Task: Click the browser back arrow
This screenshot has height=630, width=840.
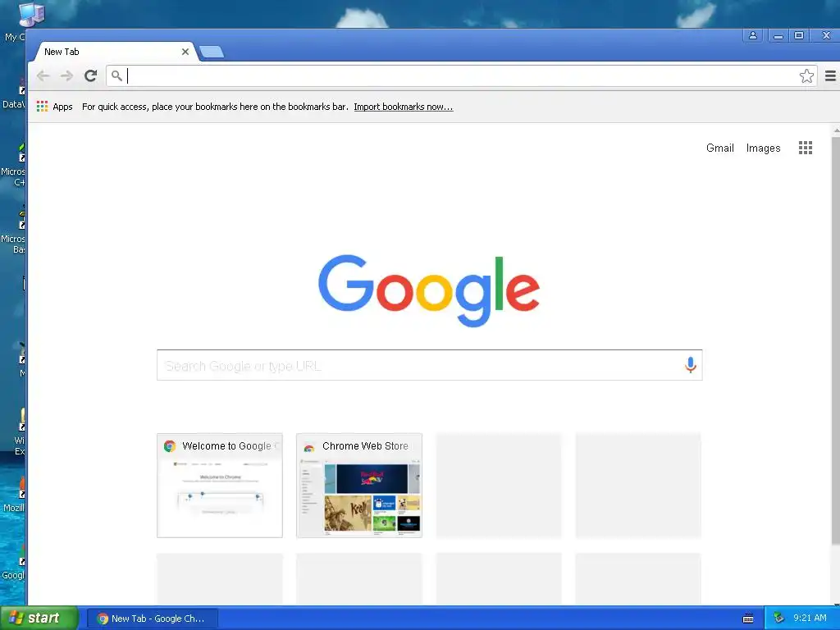Action: pyautogui.click(x=43, y=76)
